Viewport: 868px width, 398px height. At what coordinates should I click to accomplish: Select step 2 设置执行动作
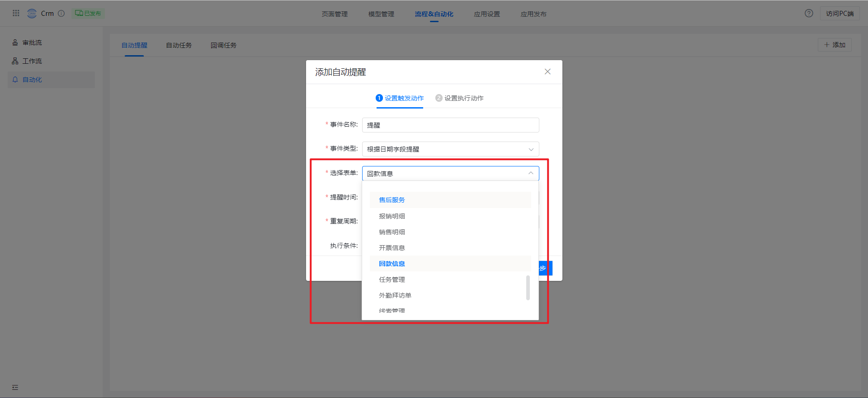point(459,98)
